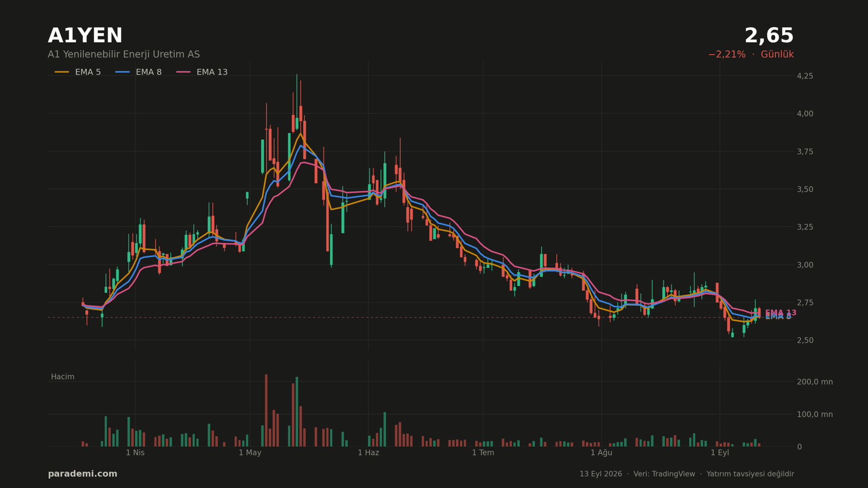Click the 1 Eyl date axis label

click(x=720, y=453)
